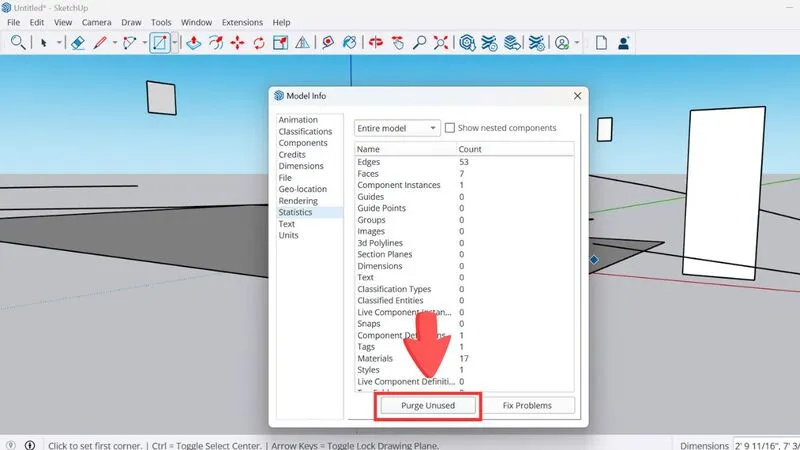
Task: Choose the Paint Bucket tool
Action: point(350,43)
